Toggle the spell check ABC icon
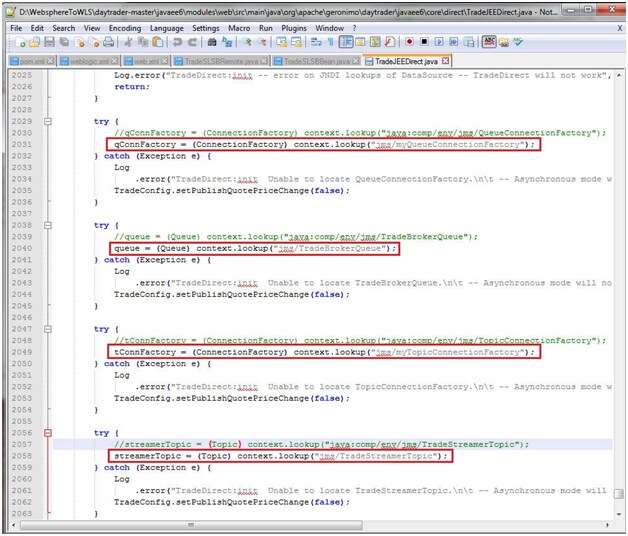This screenshot has height=536, width=628. pyautogui.click(x=489, y=43)
